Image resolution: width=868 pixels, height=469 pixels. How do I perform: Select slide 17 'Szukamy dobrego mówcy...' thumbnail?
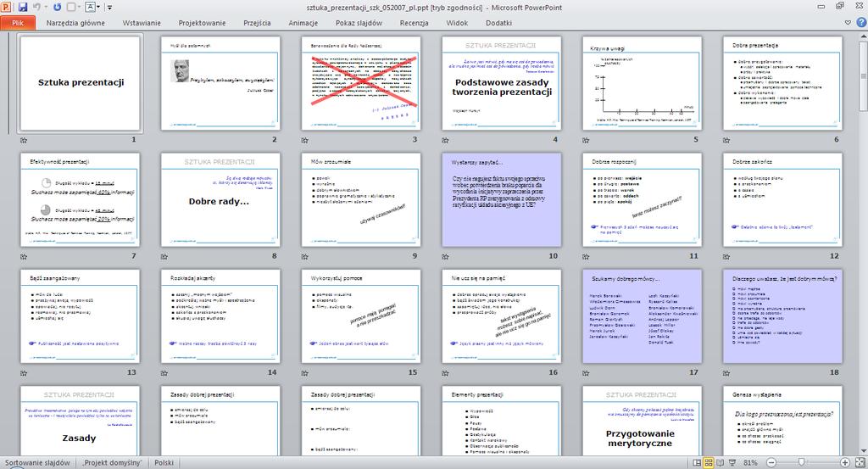[643, 316]
